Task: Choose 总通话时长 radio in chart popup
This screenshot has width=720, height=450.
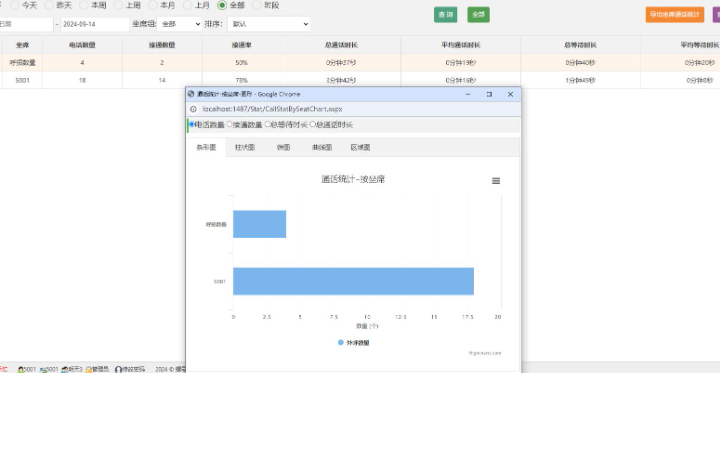Action: pyautogui.click(x=312, y=124)
